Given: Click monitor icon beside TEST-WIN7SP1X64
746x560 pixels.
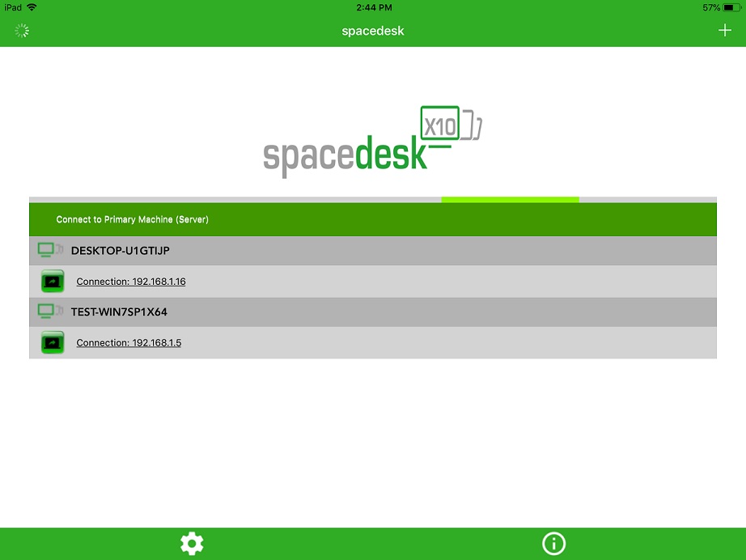Looking at the screenshot, I should 50,312.
